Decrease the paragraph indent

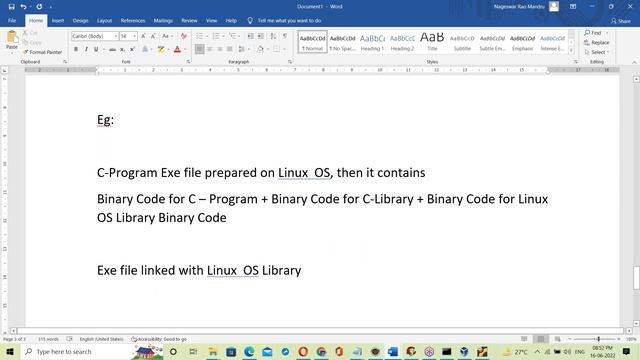[251, 36]
